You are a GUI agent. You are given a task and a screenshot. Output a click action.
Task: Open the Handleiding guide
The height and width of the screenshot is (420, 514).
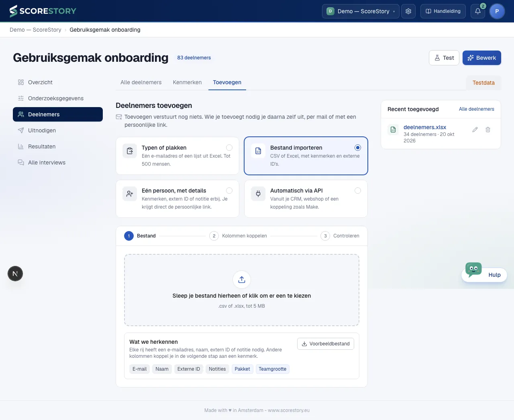(443, 11)
